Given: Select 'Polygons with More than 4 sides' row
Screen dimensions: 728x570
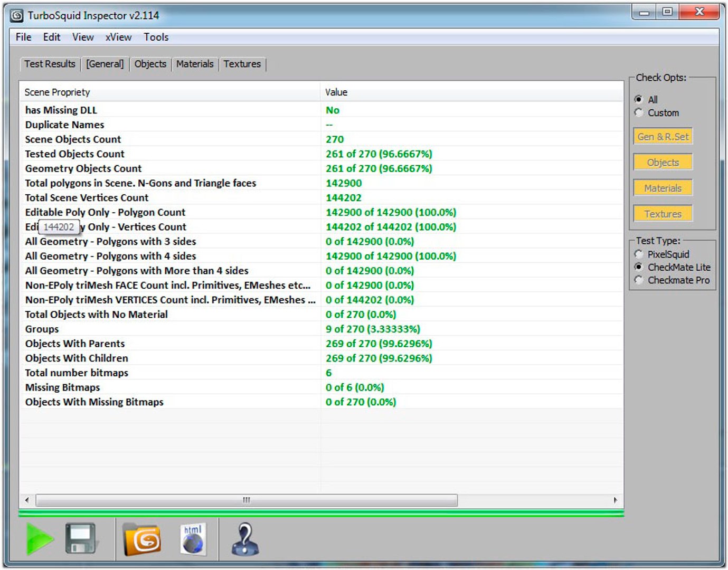Looking at the screenshot, I should (x=322, y=271).
